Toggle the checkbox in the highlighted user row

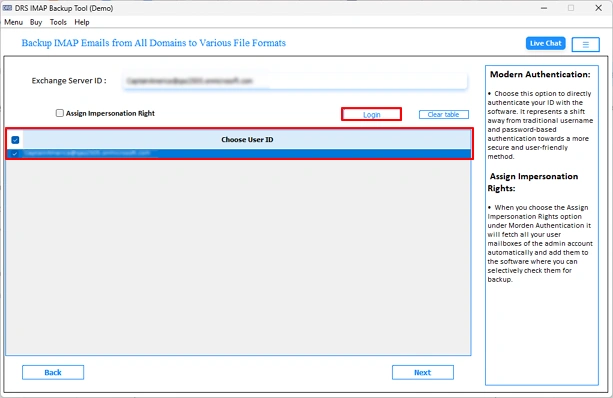[14, 154]
